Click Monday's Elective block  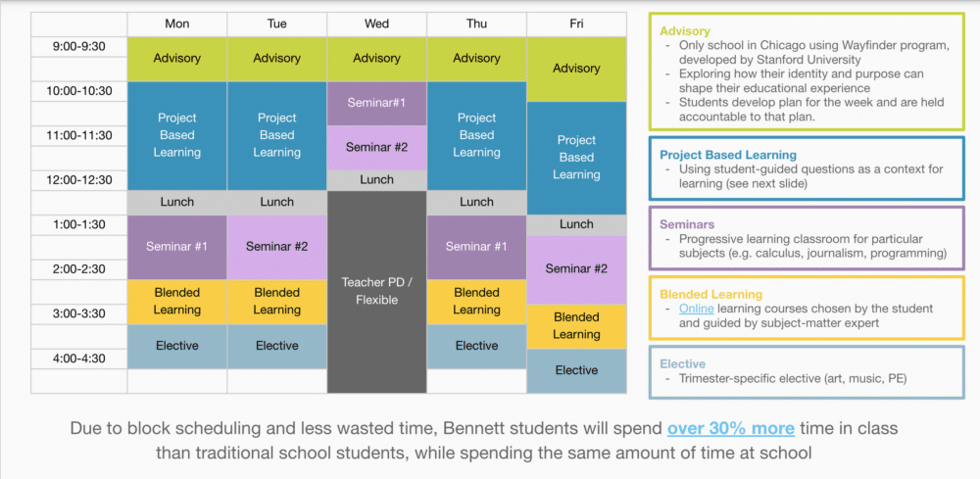point(176,346)
